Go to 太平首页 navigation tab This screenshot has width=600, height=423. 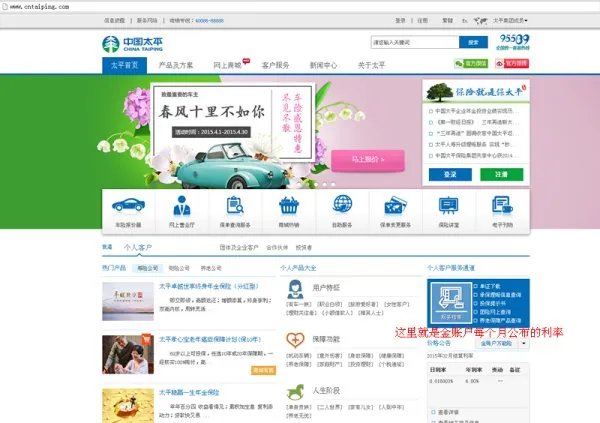click(x=124, y=65)
